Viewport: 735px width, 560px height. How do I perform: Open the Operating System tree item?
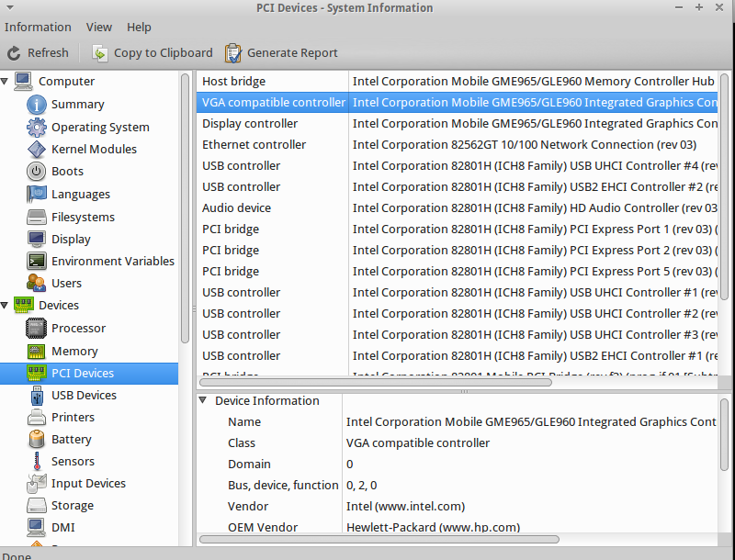point(100,128)
